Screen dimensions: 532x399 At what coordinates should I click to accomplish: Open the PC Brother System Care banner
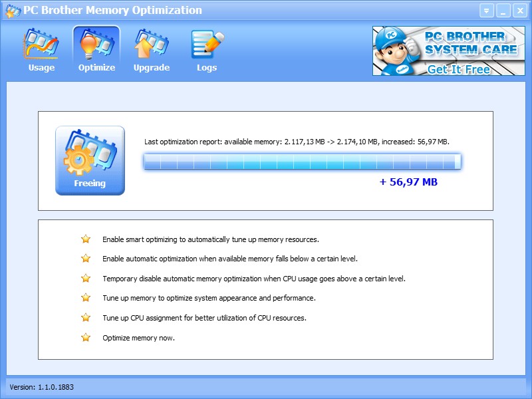448,51
